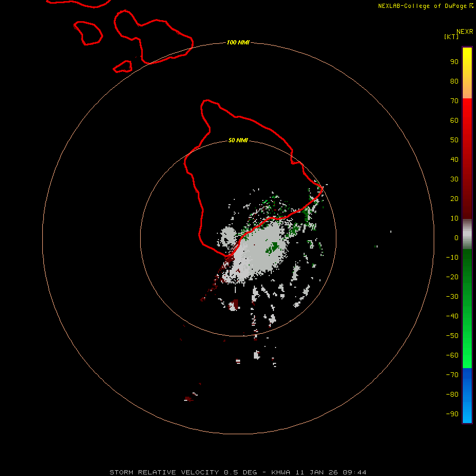Click the -80 scale value
The height and width of the screenshot is (476, 476).
(x=452, y=395)
